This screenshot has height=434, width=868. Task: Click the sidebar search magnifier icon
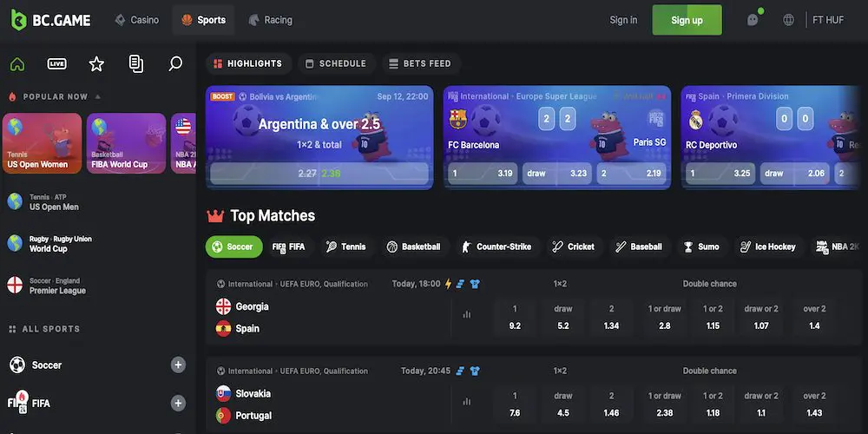175,64
